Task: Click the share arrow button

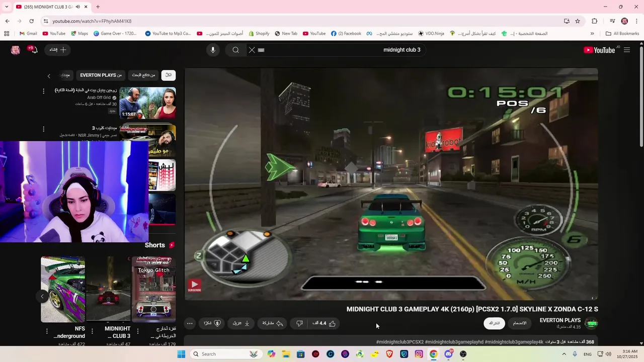Action: point(273,323)
